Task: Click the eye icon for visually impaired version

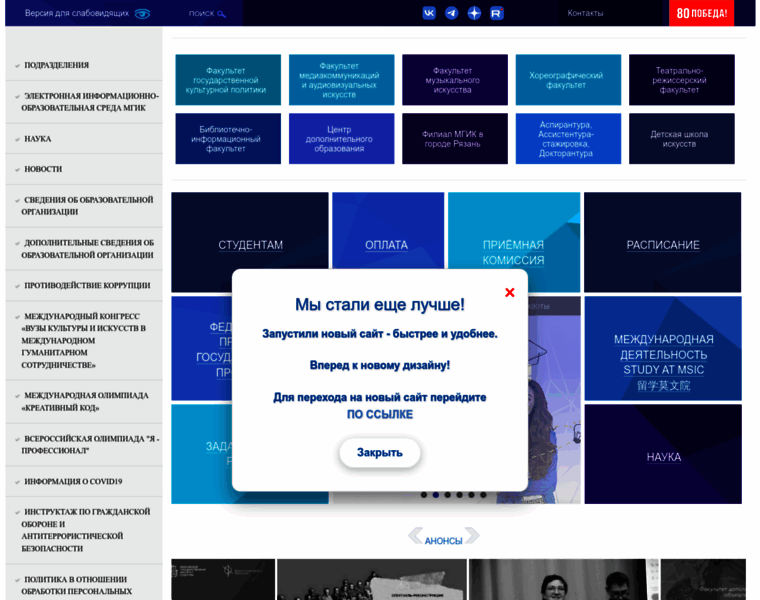Action: click(142, 14)
